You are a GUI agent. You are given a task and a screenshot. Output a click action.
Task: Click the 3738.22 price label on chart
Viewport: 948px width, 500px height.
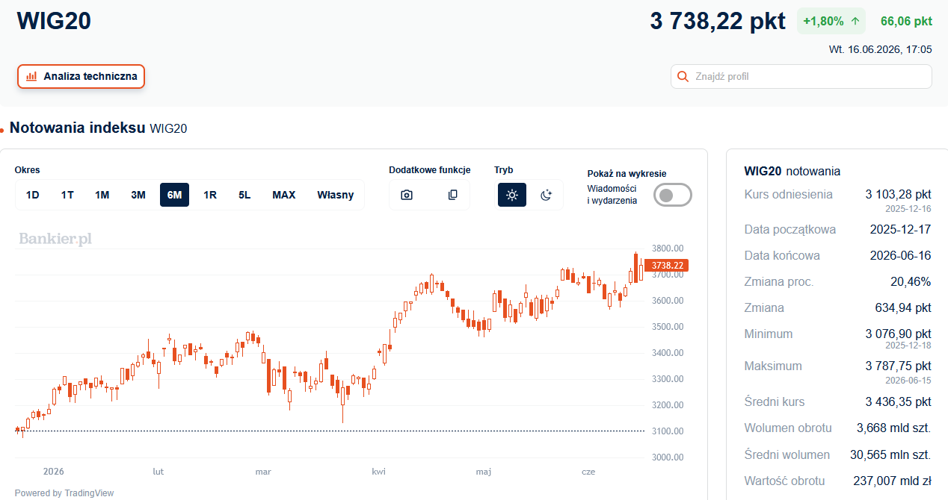(x=666, y=265)
